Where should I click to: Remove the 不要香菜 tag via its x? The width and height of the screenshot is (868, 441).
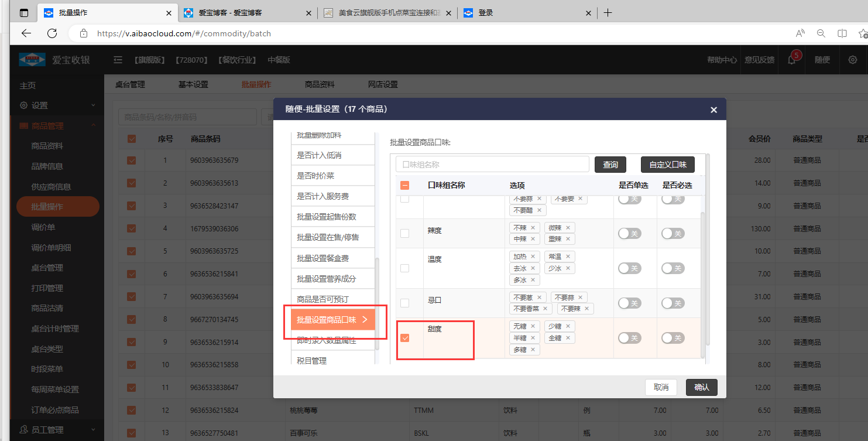coord(545,309)
